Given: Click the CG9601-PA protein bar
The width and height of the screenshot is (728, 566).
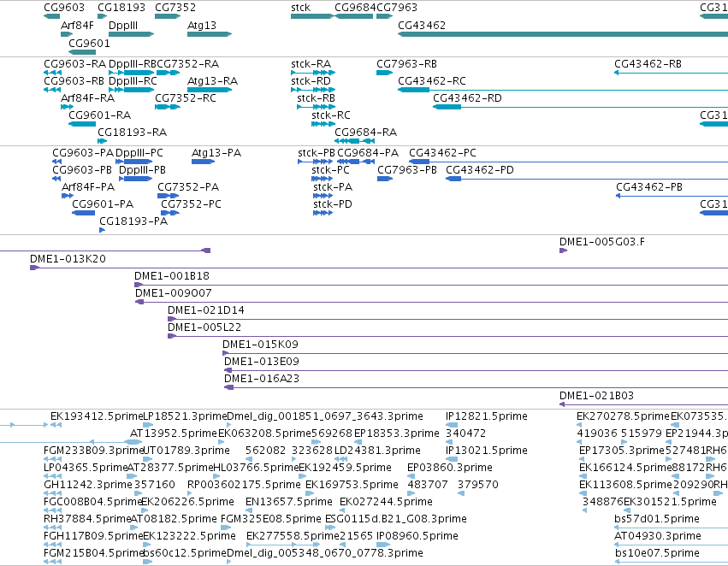Looking at the screenshot, I should point(84,214).
